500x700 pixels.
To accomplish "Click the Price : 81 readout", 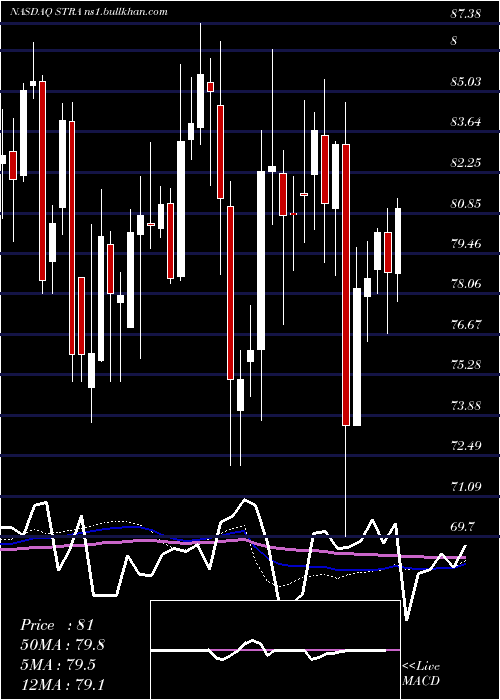I will point(57,625).
